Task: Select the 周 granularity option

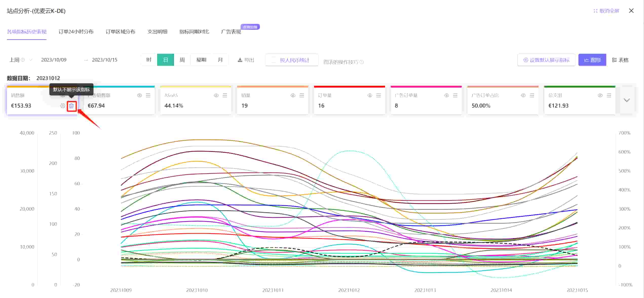Action: click(x=182, y=60)
